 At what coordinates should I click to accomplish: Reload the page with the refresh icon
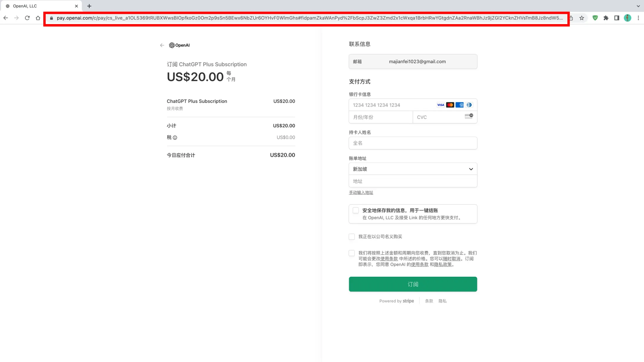click(27, 18)
